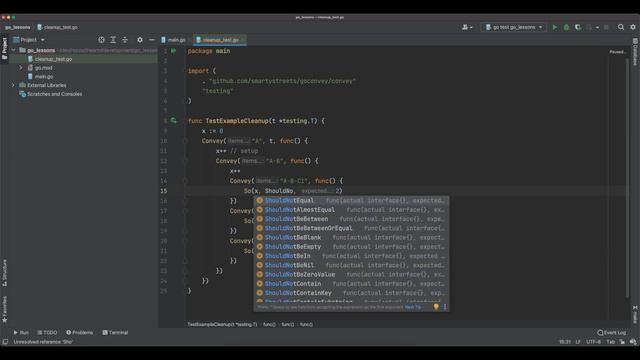Switch to the cleanup_test.go editor tab
Screen dimensions: 640x360
[220, 40]
